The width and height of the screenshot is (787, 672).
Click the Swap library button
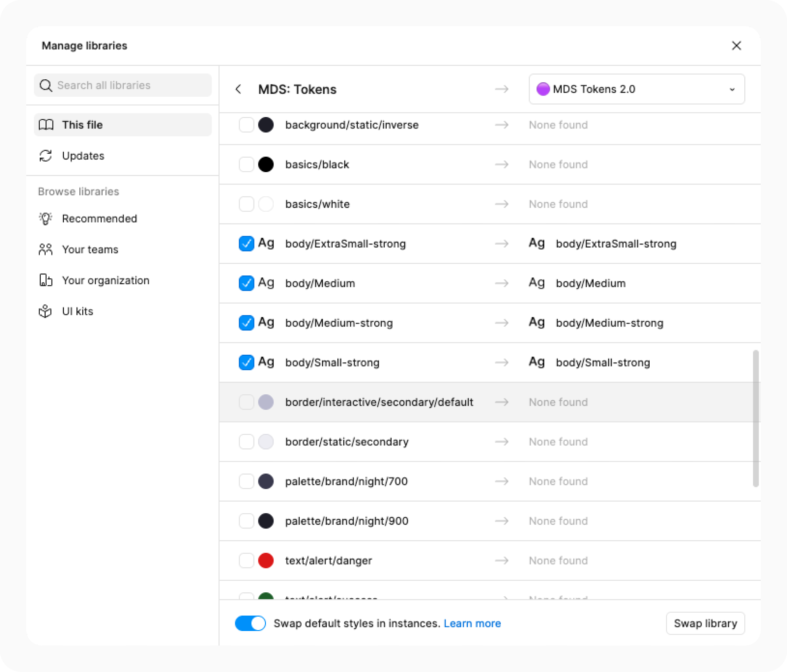705,623
